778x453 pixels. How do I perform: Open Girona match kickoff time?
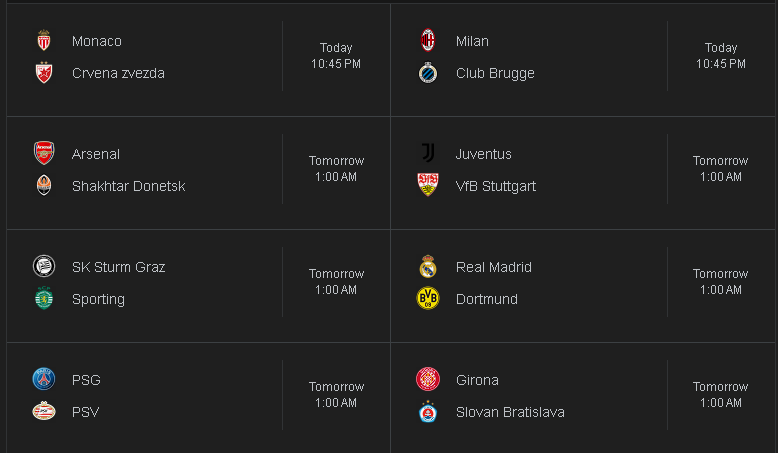[720, 394]
